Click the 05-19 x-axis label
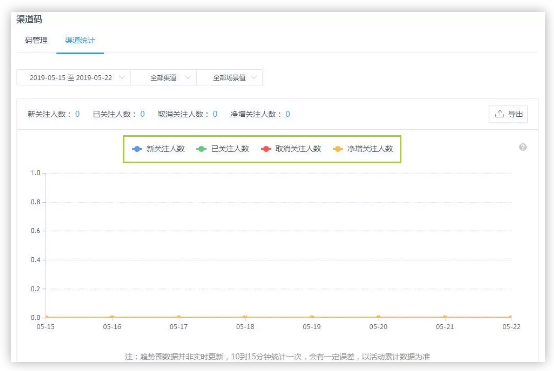 312,326
